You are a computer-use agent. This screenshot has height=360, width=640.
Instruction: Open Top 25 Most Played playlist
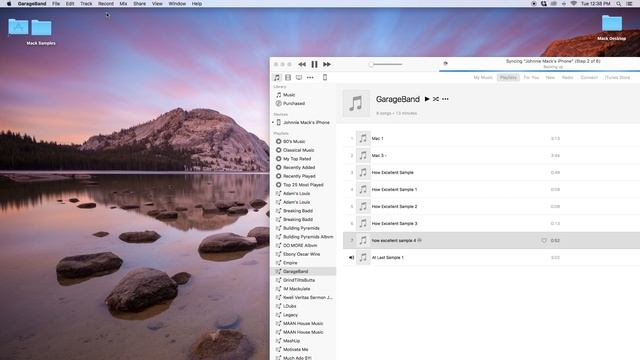(303, 184)
